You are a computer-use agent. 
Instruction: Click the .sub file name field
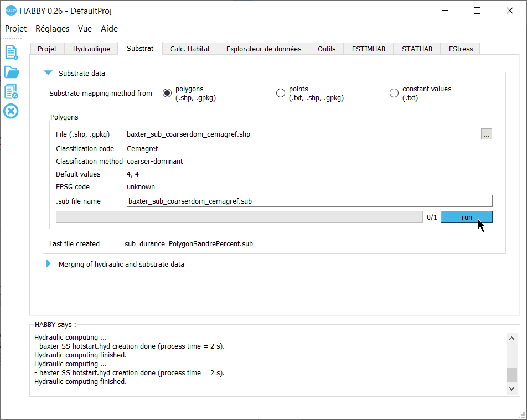[309, 201]
